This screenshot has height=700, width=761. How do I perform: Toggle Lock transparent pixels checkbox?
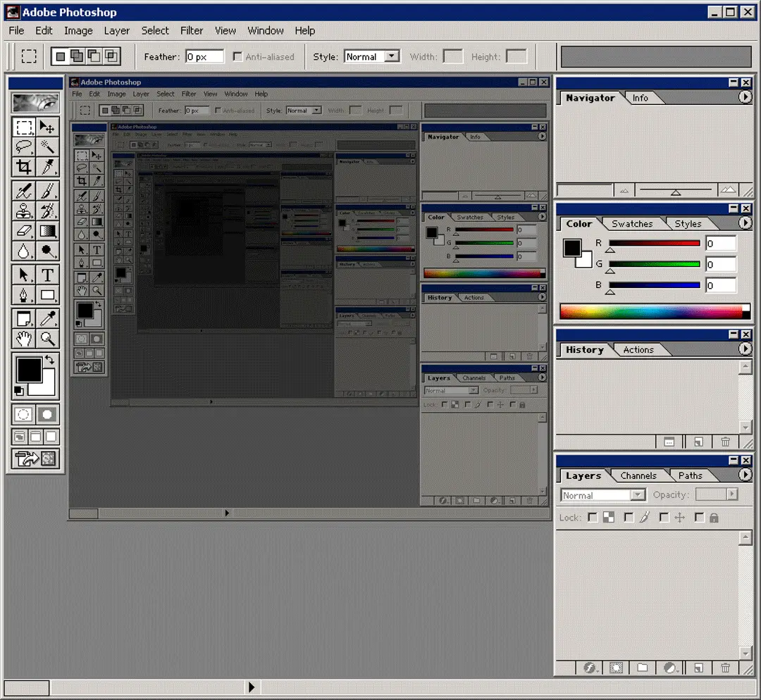pos(593,518)
